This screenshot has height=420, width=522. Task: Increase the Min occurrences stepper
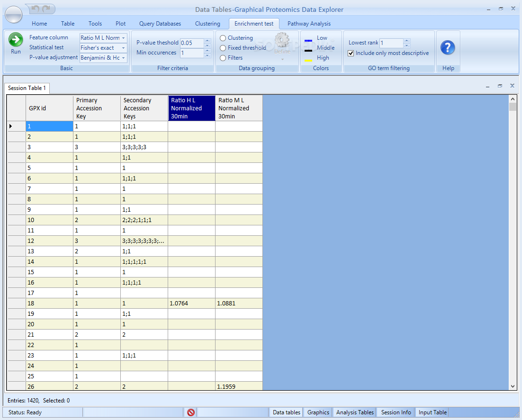point(207,51)
